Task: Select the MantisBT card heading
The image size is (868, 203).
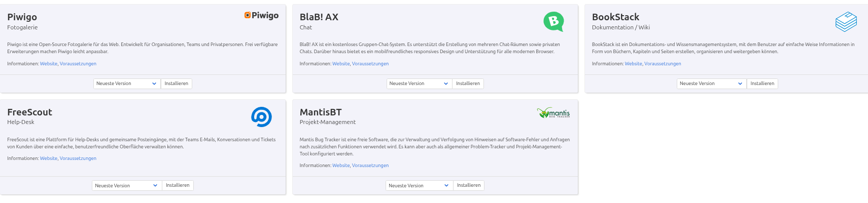Action: pos(321,112)
